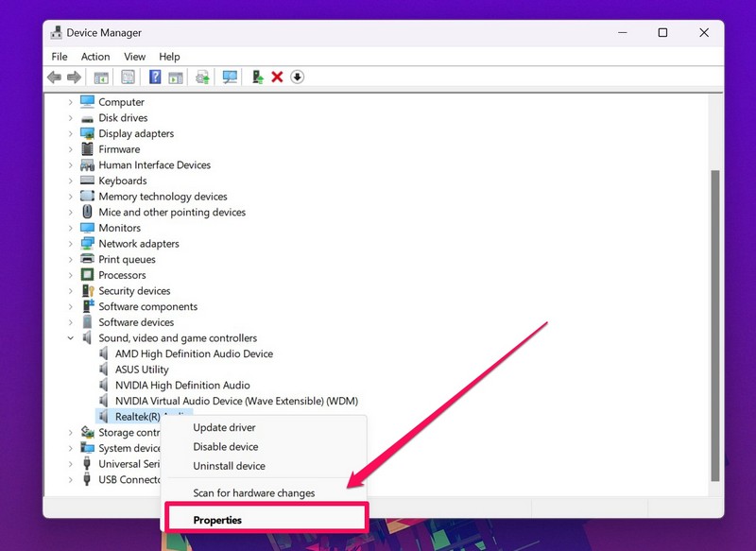Click the scan for hardware changes monitor icon
Screen dimensions: 756x551
pyautogui.click(x=230, y=77)
